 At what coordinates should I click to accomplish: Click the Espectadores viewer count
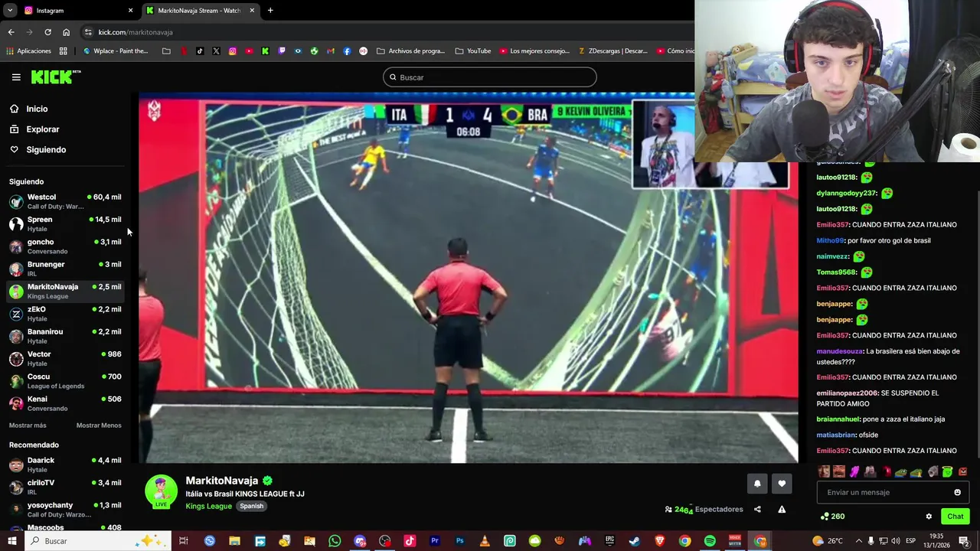point(704,510)
